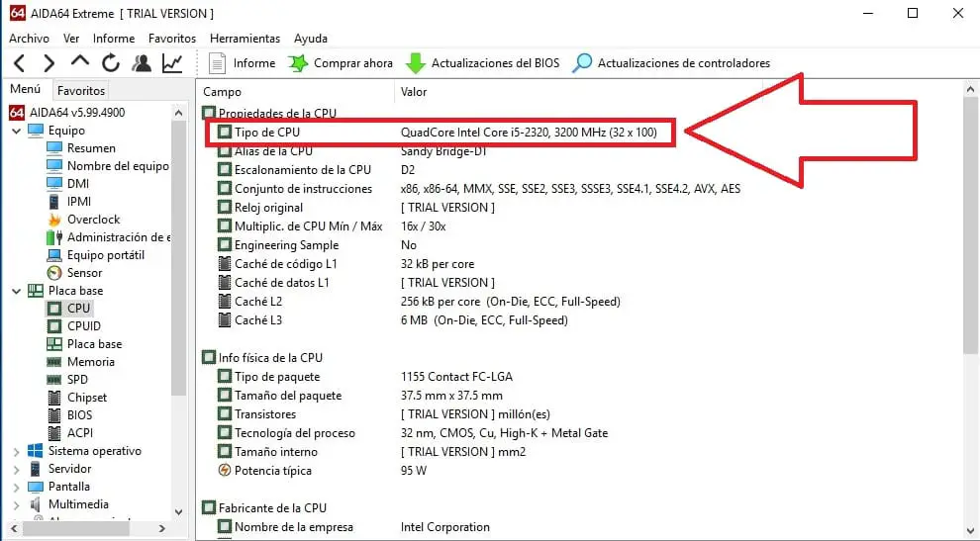Go back with the left arrow toolbar icon

[x=20, y=63]
